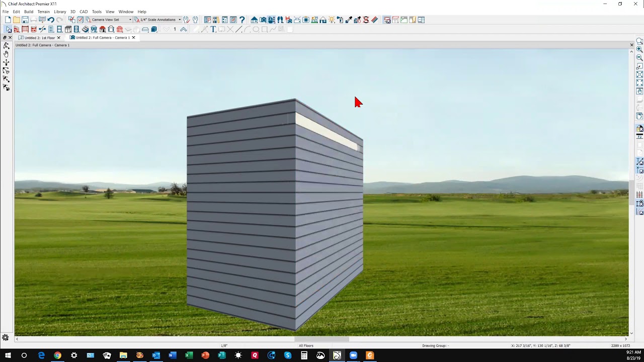Viewport: 644px width, 362px height.
Task: Open the Terrain menu
Action: coord(43,12)
